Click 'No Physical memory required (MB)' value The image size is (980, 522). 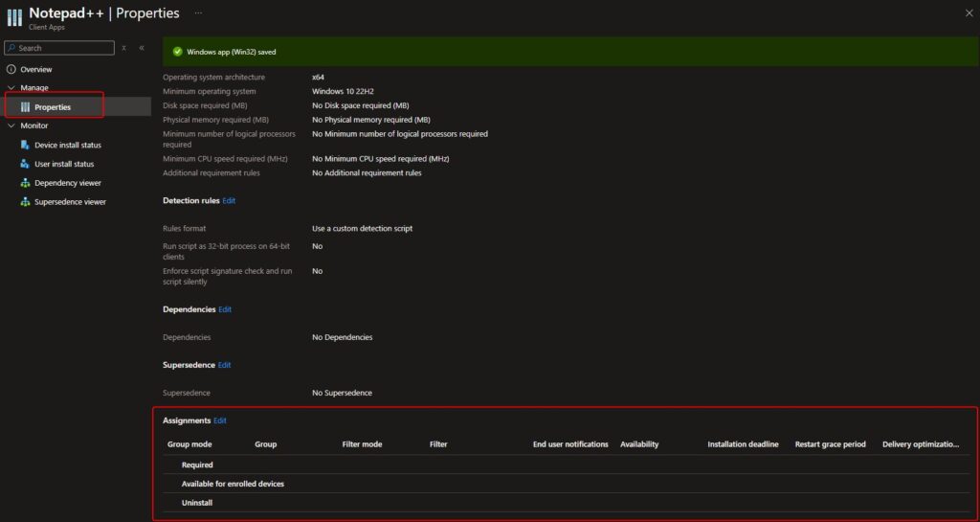[x=371, y=120]
